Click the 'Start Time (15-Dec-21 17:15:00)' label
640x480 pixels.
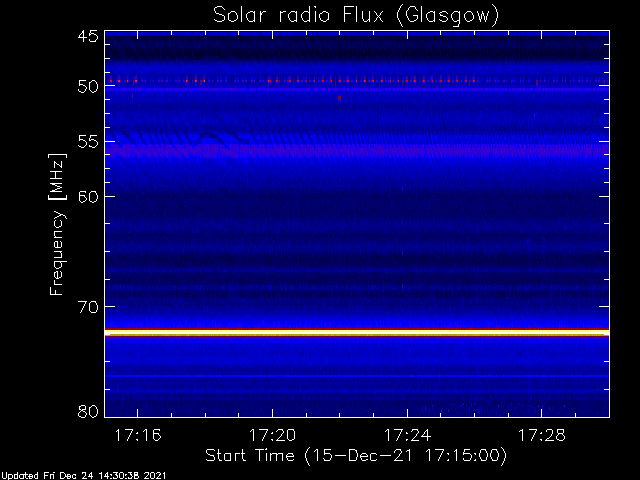[356, 456]
